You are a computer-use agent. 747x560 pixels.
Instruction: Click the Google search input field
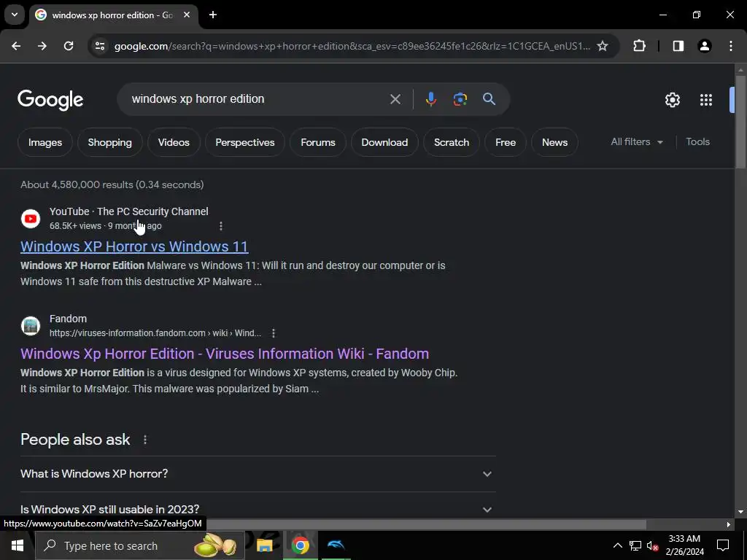click(255, 99)
